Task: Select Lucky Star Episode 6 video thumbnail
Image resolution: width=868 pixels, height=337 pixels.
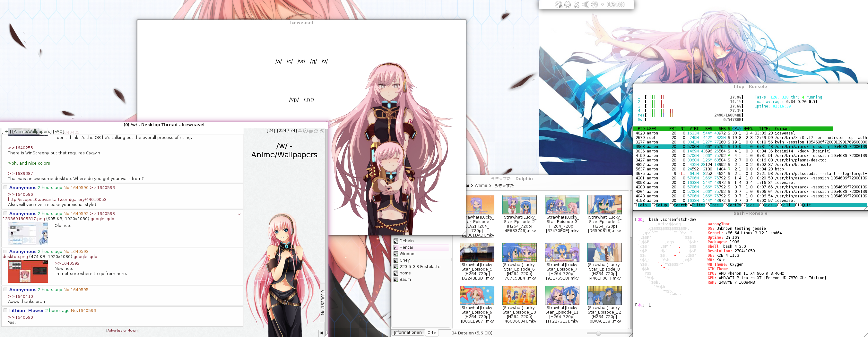Action: (519, 252)
